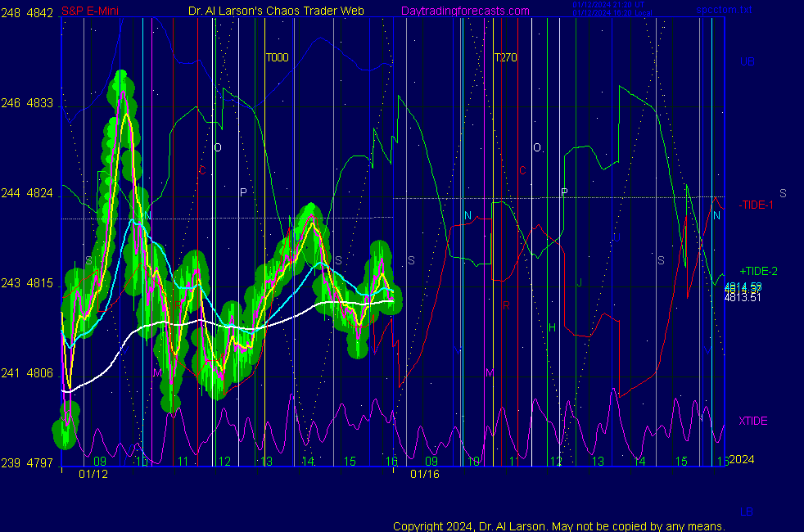Select the magenta XTIDE legend label
Image resolution: width=804 pixels, height=532 pixels.
tap(753, 421)
